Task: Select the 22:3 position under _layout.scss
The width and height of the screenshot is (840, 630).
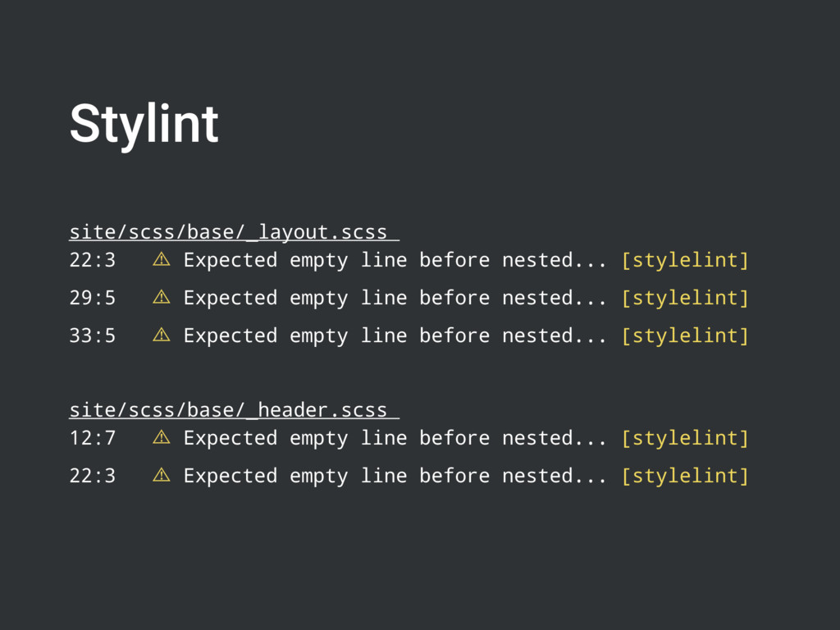Action: pyautogui.click(x=93, y=260)
